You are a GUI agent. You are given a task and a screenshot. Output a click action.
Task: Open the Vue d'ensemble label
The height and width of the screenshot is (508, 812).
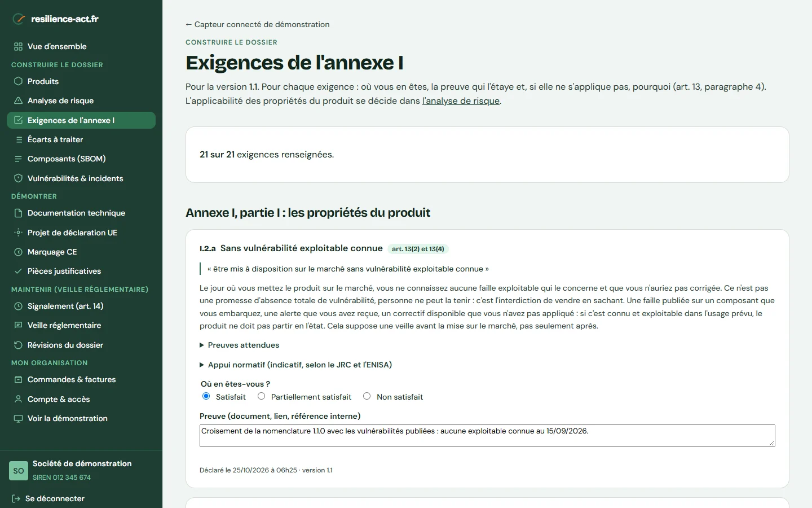coord(57,46)
